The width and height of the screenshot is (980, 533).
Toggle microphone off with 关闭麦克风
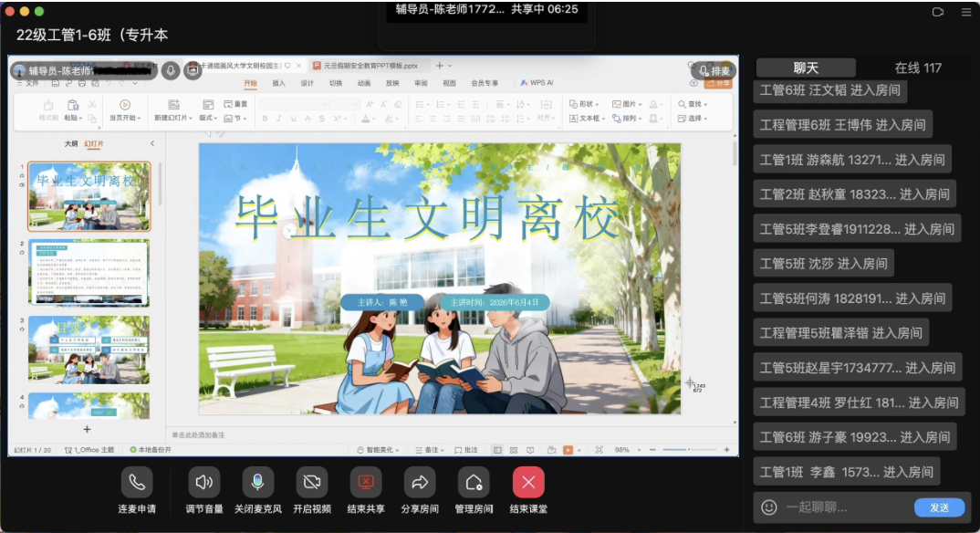click(x=257, y=483)
